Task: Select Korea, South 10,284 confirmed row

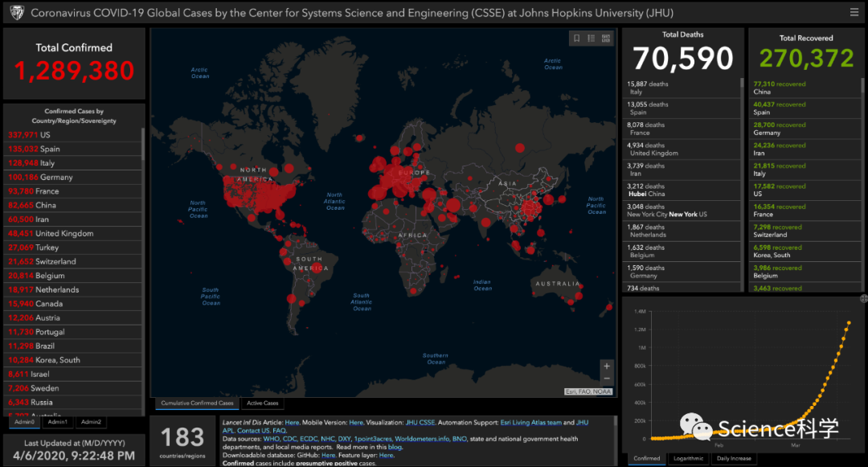Action: (x=73, y=359)
